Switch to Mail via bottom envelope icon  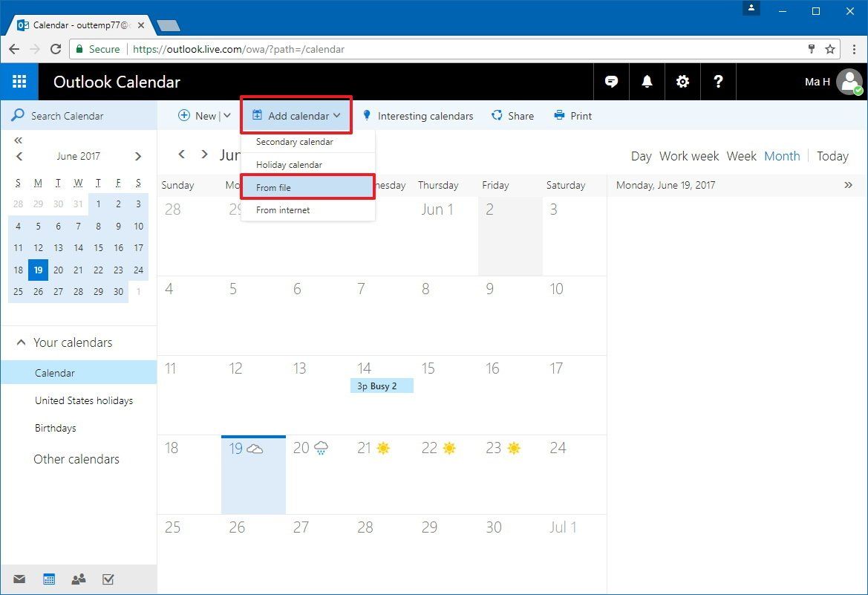point(19,579)
